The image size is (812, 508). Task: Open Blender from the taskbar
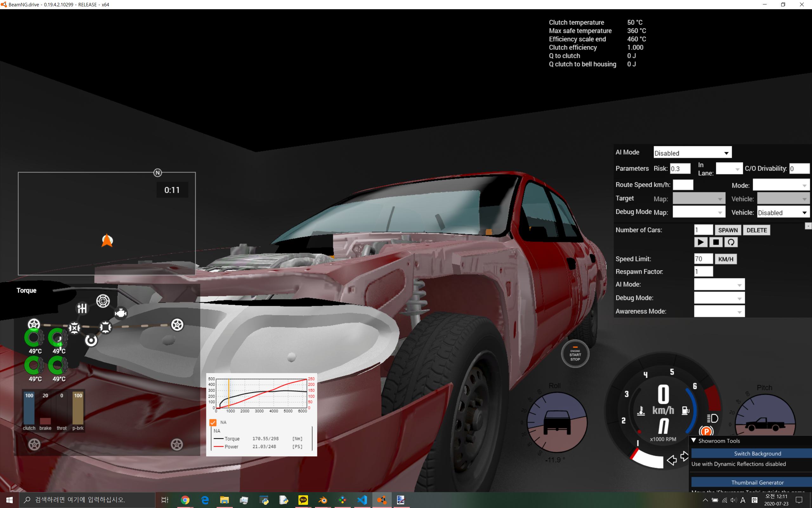(x=323, y=500)
